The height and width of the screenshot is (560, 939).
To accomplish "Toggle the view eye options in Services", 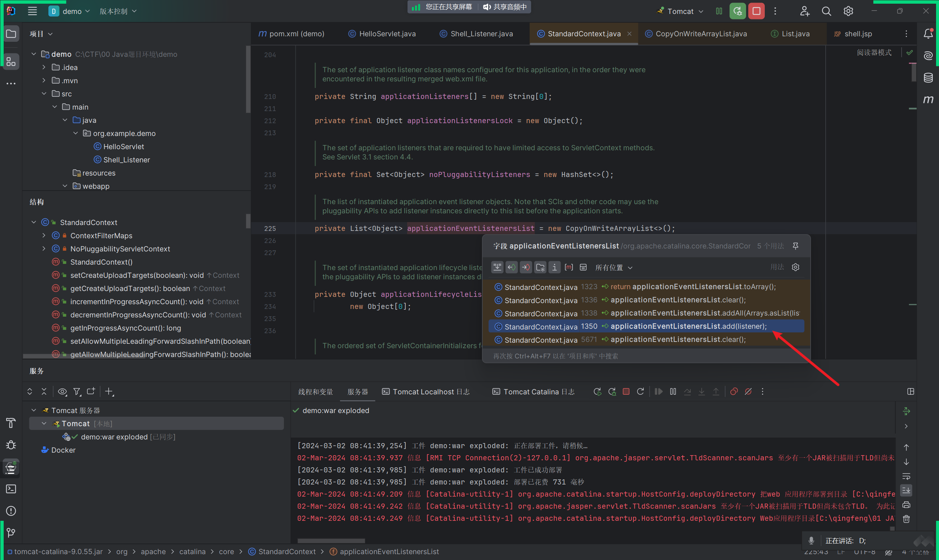I will tap(62, 392).
